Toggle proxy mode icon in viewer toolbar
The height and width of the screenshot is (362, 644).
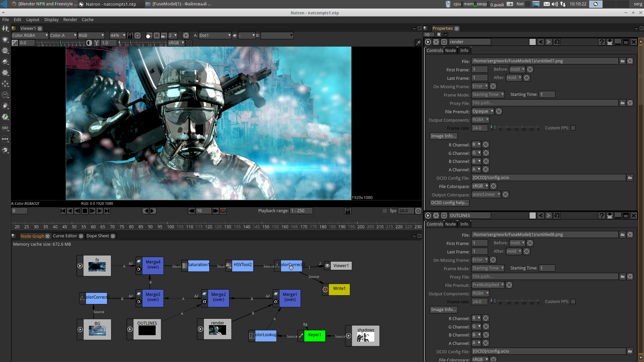click(x=164, y=36)
